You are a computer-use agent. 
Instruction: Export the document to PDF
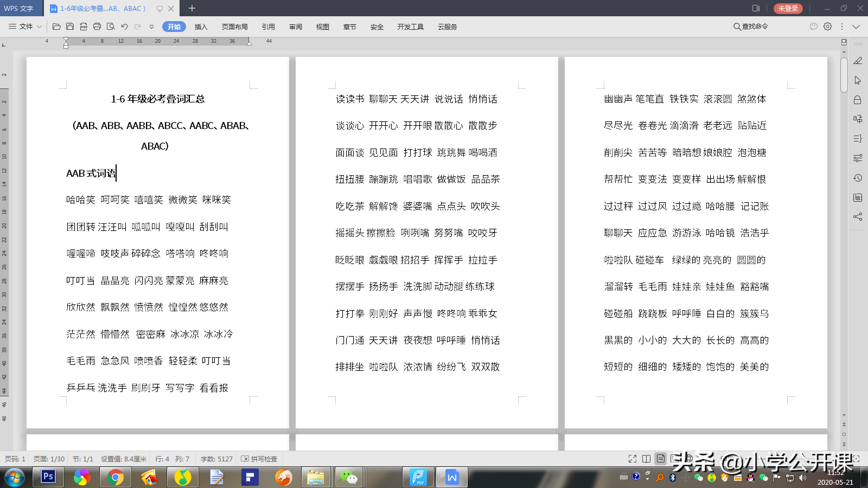pos(84,27)
